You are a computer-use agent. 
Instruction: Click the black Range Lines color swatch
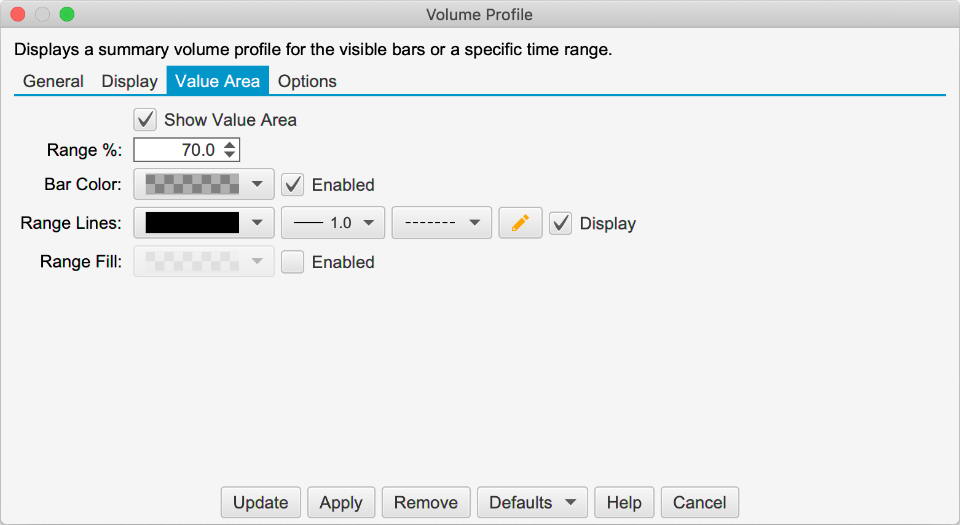click(x=192, y=223)
